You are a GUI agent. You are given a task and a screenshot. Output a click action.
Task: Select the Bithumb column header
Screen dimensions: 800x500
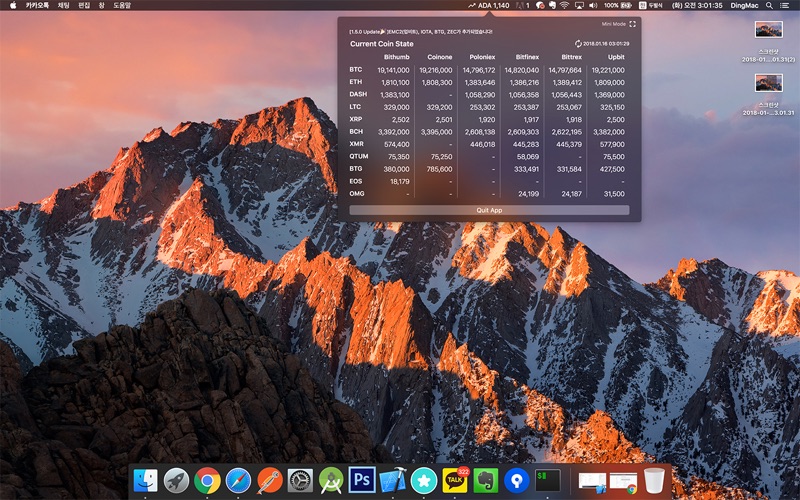click(x=396, y=57)
